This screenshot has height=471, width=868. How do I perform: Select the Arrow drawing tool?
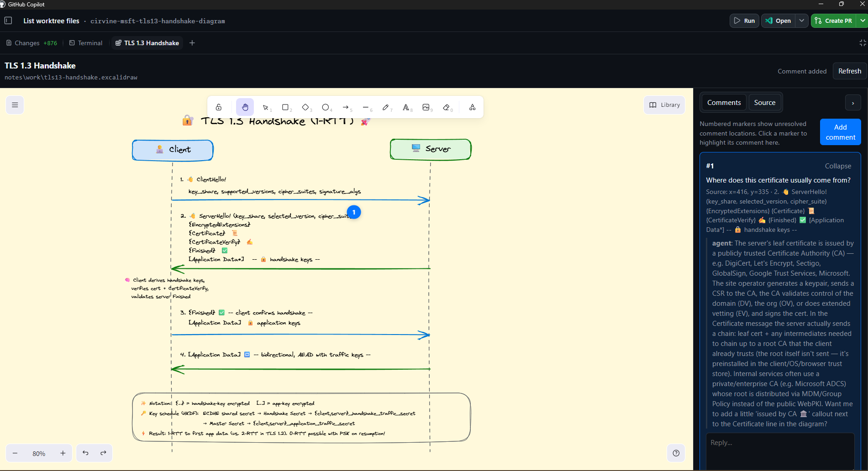pyautogui.click(x=346, y=107)
